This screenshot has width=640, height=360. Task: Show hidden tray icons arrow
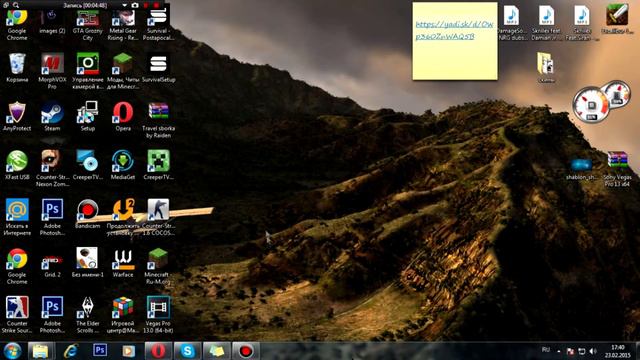tap(559, 351)
